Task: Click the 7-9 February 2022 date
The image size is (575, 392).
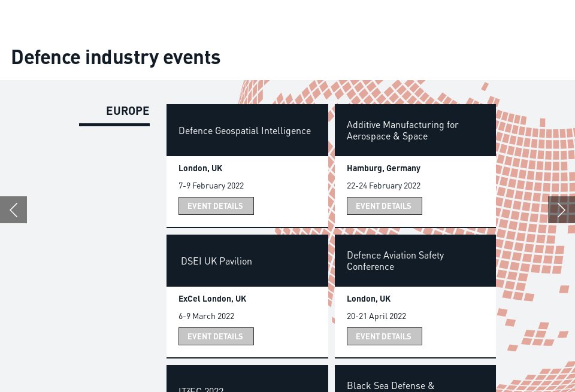Action: point(211,186)
